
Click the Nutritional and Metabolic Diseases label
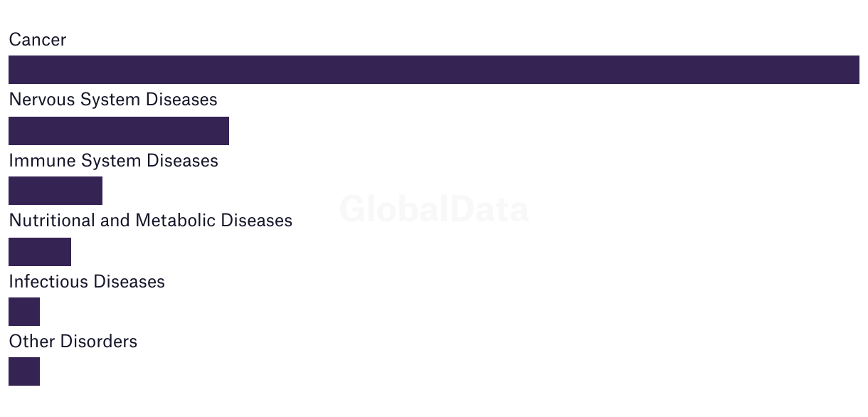point(151,221)
